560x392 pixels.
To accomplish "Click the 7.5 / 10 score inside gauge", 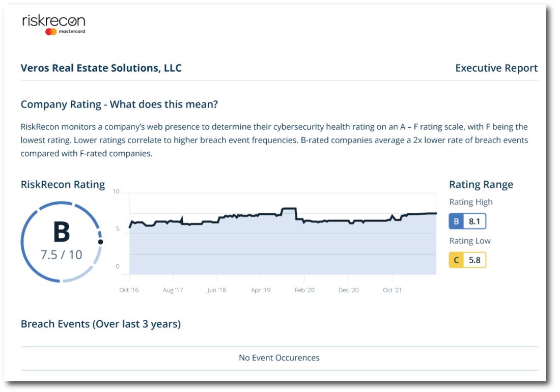I will point(61,253).
